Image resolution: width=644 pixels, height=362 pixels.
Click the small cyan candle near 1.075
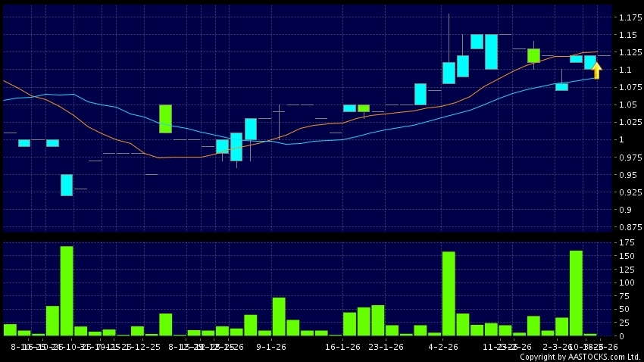[x=561, y=86]
